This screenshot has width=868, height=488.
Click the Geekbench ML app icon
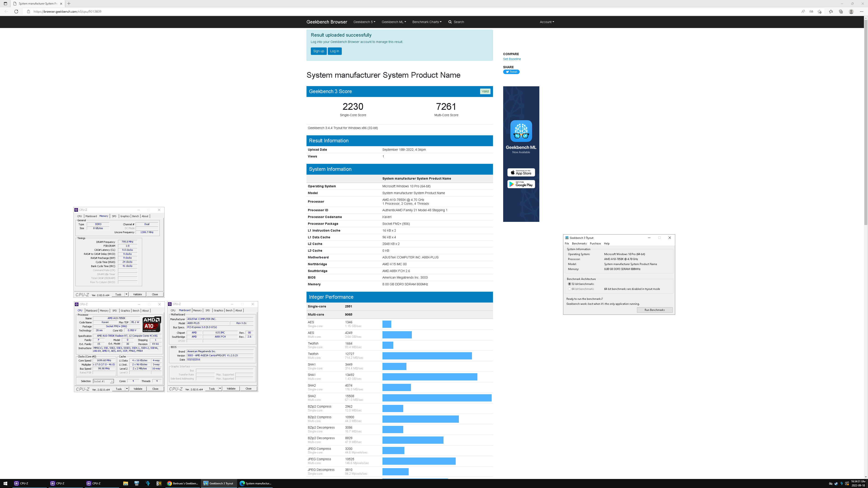[x=521, y=131]
